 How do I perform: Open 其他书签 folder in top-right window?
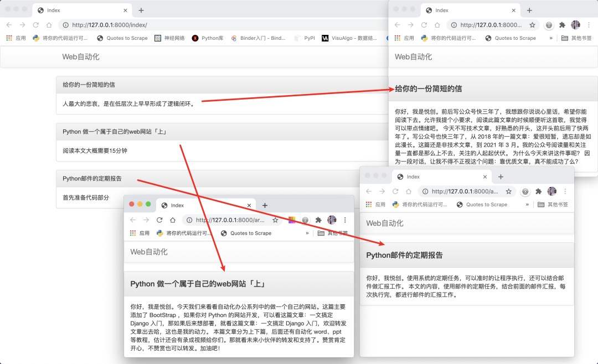pyautogui.click(x=576, y=38)
